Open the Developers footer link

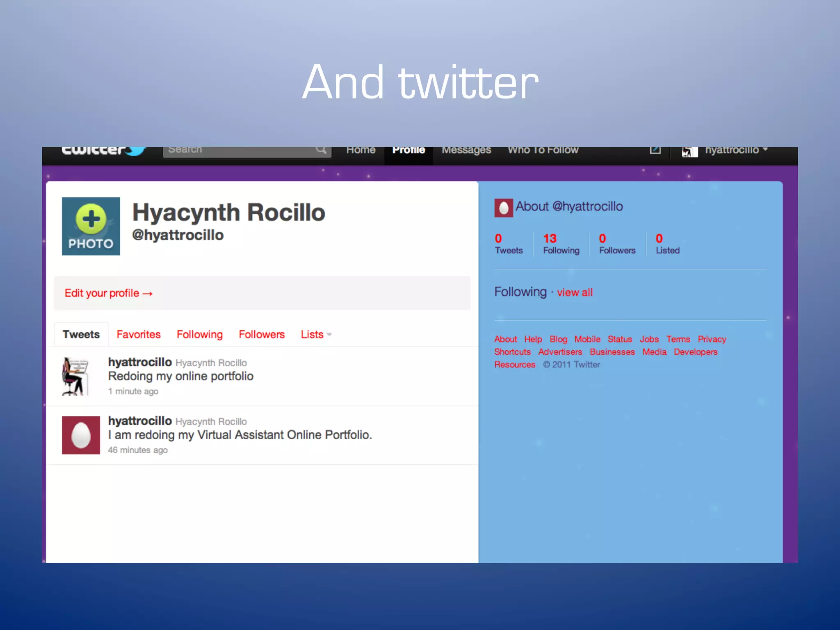pos(696,352)
